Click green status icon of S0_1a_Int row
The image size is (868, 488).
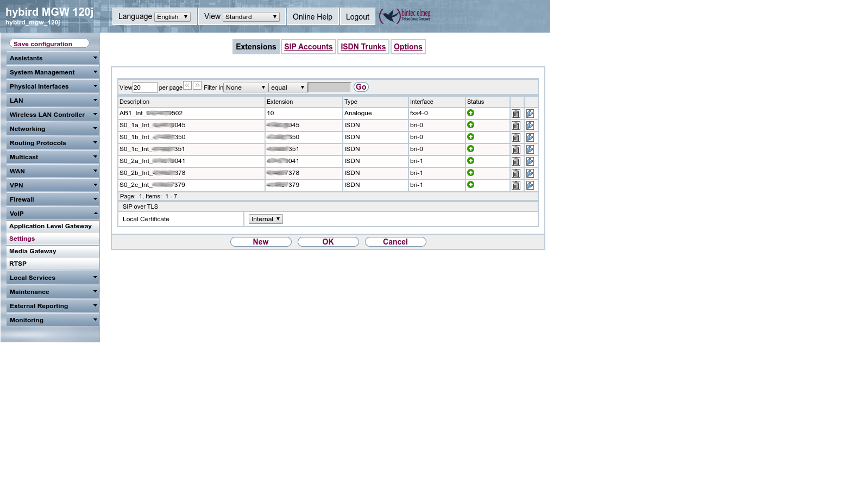pyautogui.click(x=471, y=125)
